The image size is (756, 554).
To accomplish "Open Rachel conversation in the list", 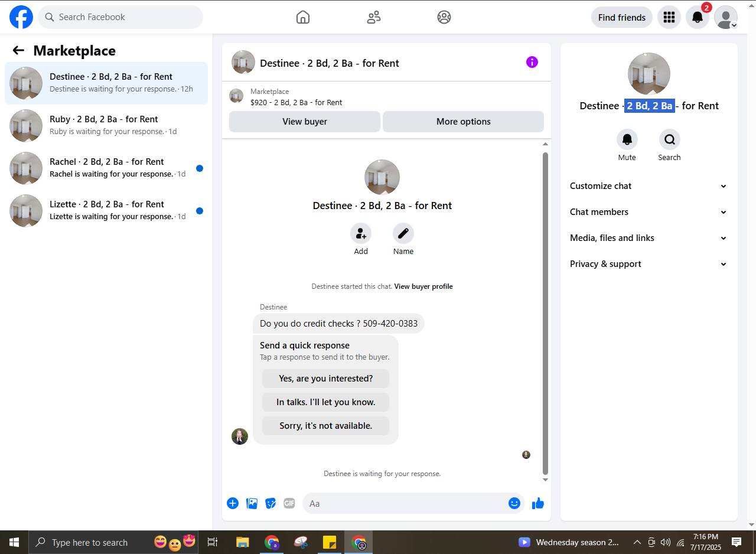I will 106,168.
